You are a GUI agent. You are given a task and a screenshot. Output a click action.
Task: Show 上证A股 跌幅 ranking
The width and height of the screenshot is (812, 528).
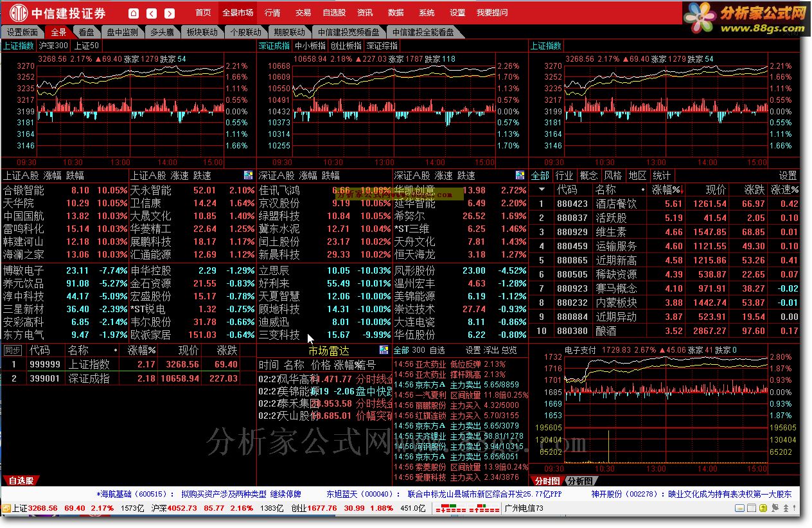pyautogui.click(x=75, y=175)
